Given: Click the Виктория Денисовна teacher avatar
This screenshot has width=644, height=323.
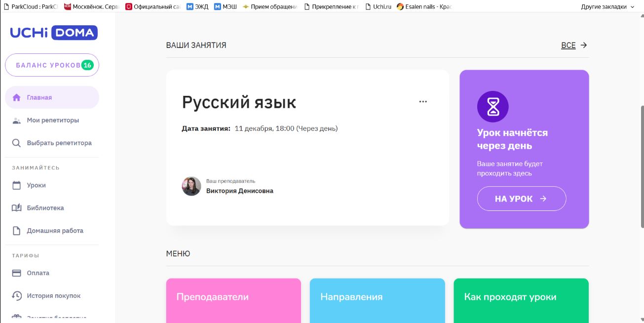Looking at the screenshot, I should (191, 186).
